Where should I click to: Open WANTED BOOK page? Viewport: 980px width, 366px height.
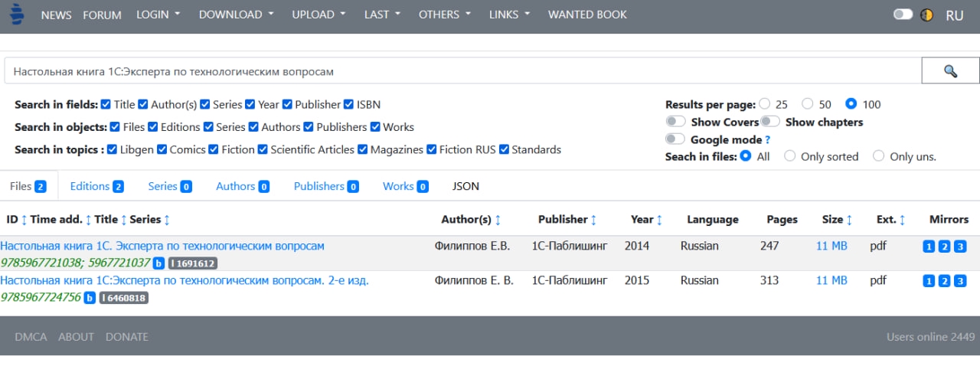[587, 15]
